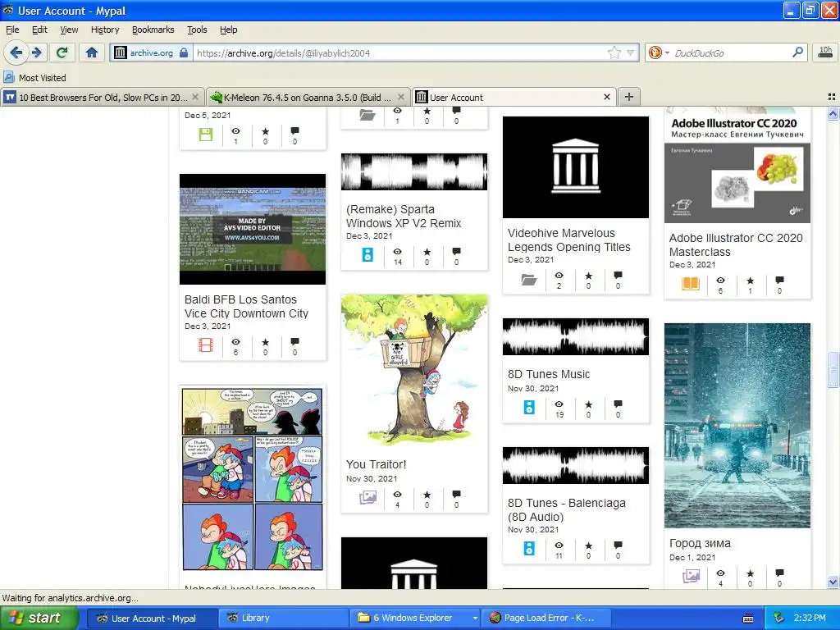Viewport: 840px width, 630px height.
Task: Open the Tools menu
Action: 197,30
